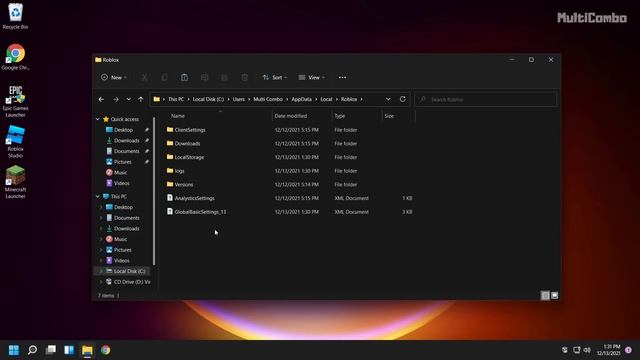Viewport: 640px width, 360px height.
Task: Open the New item dropdown
Action: point(114,78)
